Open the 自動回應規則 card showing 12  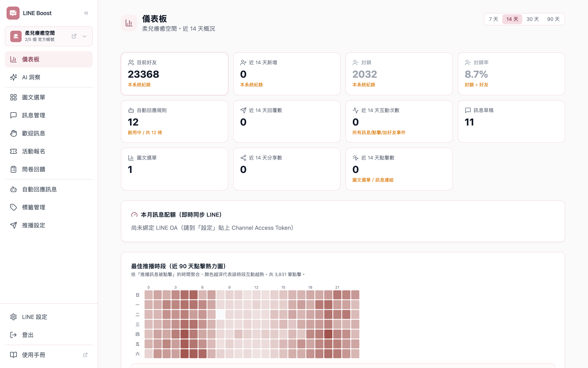(174, 121)
